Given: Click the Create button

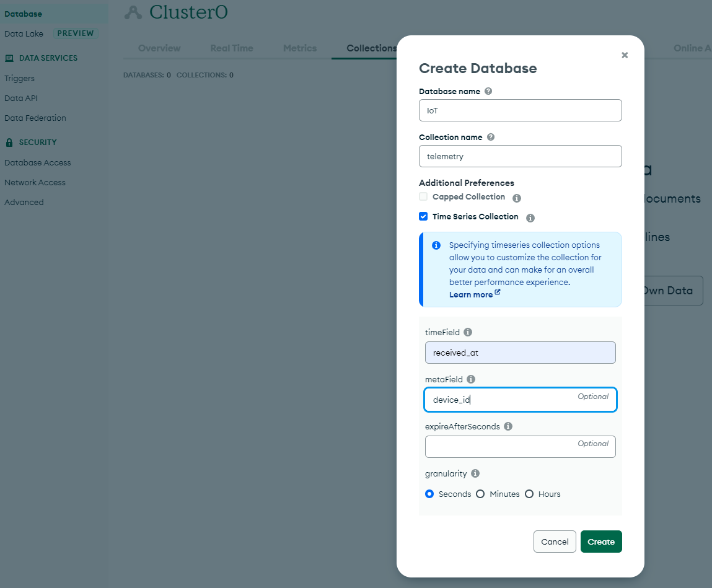Looking at the screenshot, I should [x=601, y=542].
